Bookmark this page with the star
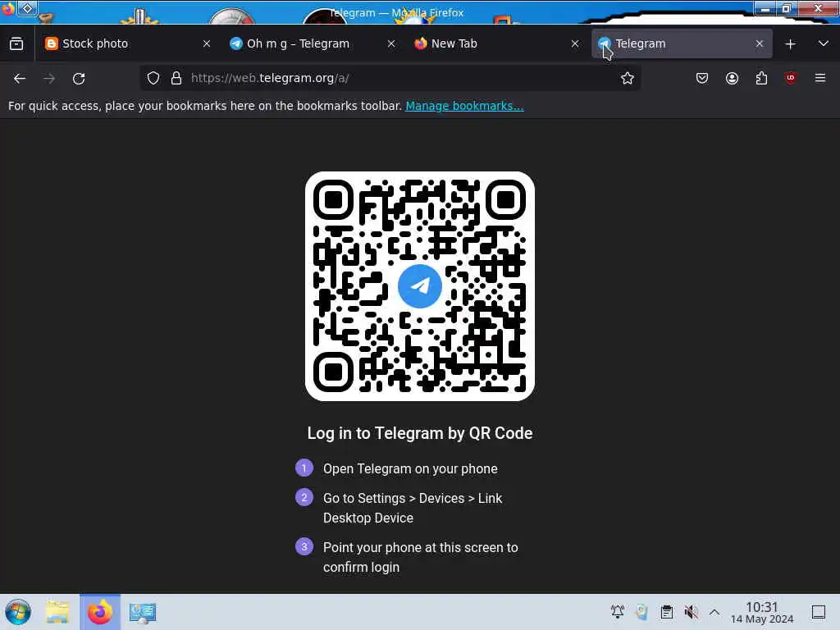Image resolution: width=840 pixels, height=630 pixels. (x=628, y=78)
